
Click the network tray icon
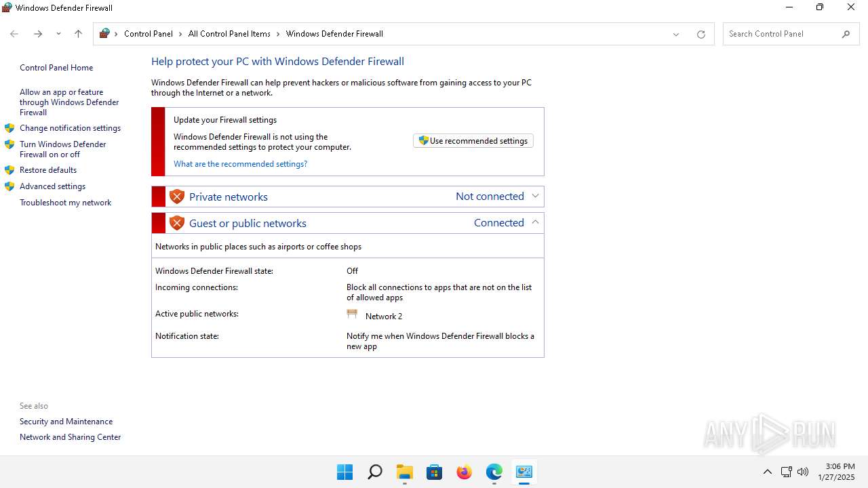point(787,472)
